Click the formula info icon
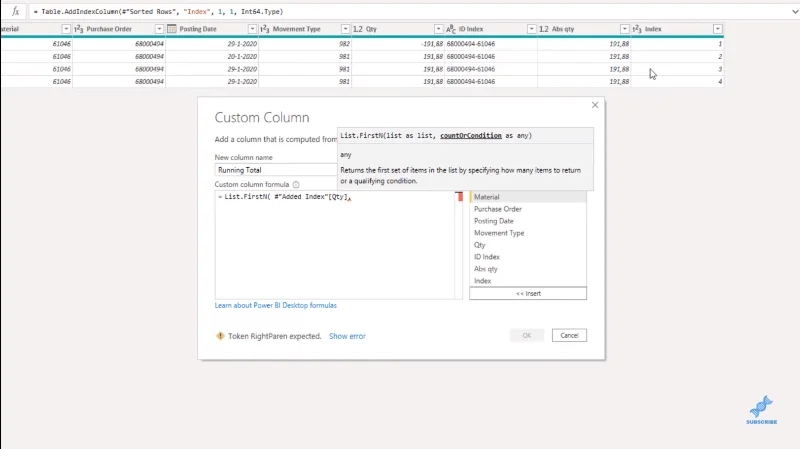 point(296,185)
